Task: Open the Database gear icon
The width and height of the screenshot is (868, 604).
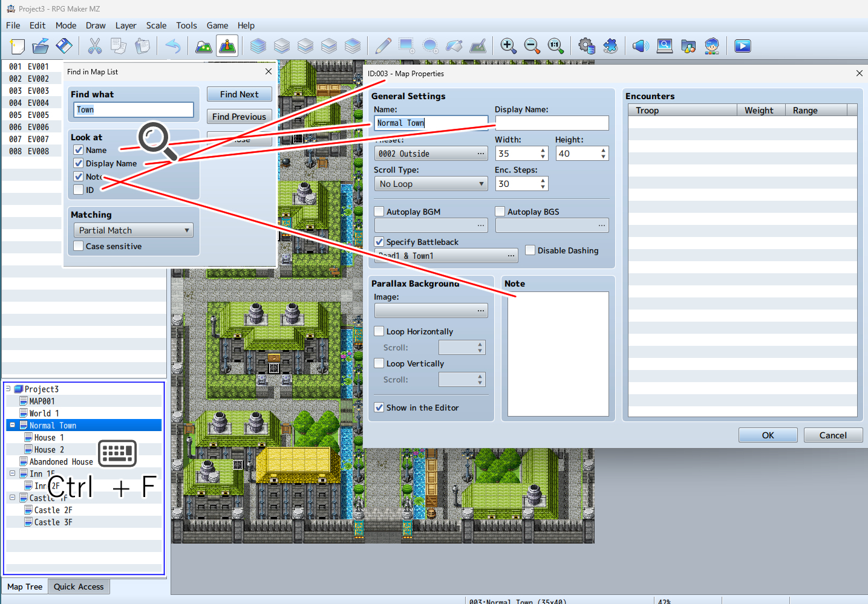Action: (586, 46)
